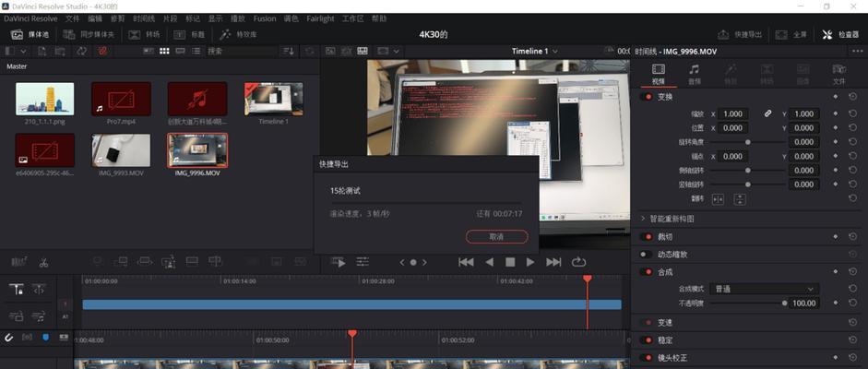Viewport: 868px width, 369px height.
Task: Click the timeline snapping magnet icon
Action: (9, 337)
